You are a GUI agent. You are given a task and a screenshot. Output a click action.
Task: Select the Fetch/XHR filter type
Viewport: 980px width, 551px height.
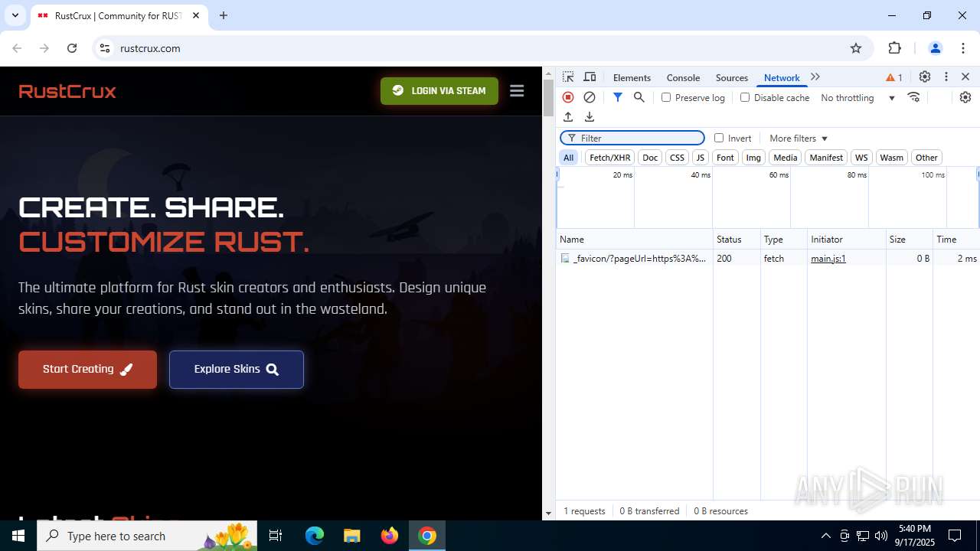[x=609, y=158]
